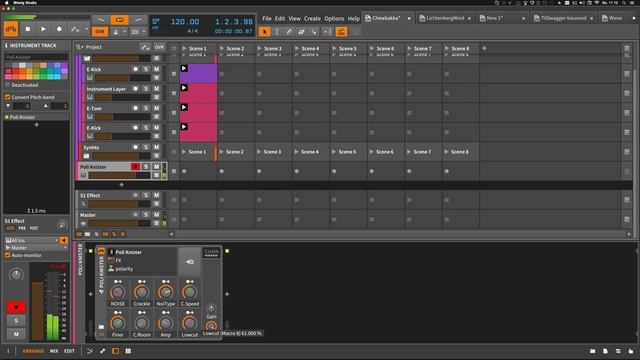Image resolution: width=640 pixels, height=360 pixels.
Task: Open the metronome settings dropdown arrow
Action: point(124,31)
